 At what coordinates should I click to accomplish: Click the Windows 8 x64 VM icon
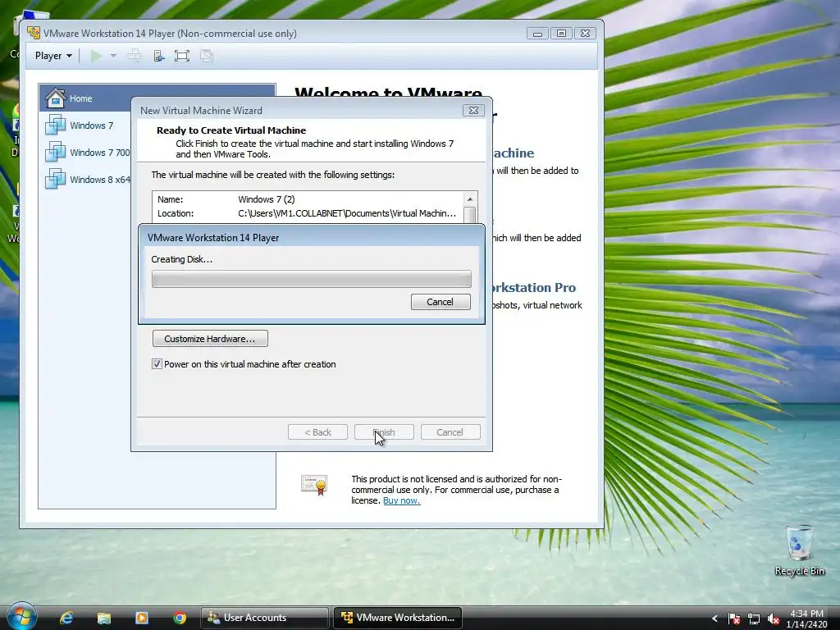55,180
